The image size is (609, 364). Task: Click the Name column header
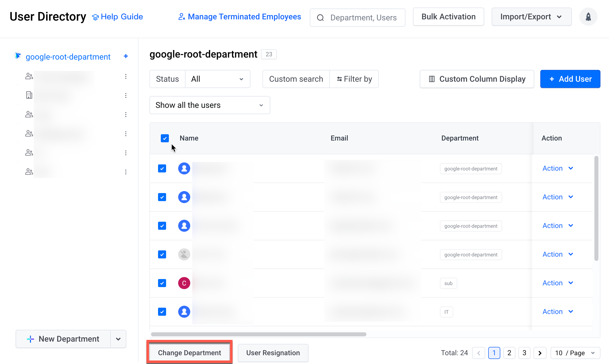tap(189, 138)
